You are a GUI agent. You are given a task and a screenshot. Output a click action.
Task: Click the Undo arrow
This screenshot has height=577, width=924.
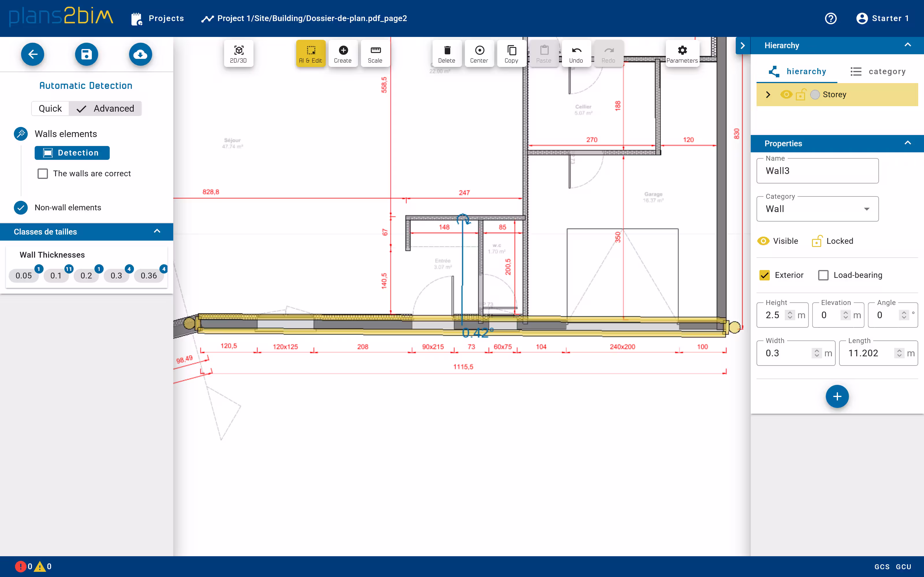[576, 54]
